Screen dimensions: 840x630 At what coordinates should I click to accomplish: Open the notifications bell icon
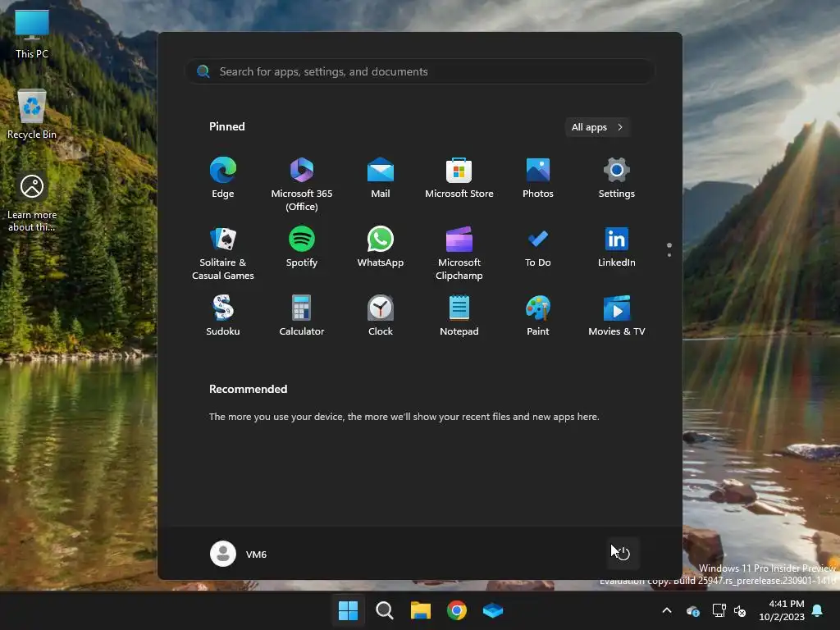818,610
